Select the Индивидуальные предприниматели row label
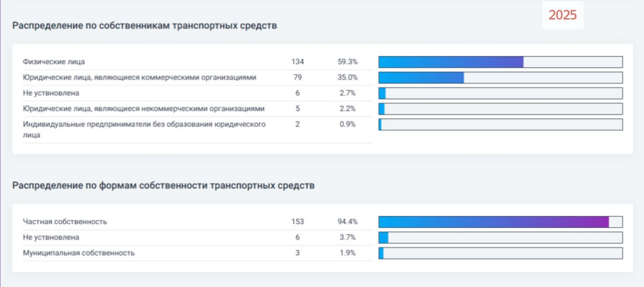644x287 pixels. (x=144, y=129)
